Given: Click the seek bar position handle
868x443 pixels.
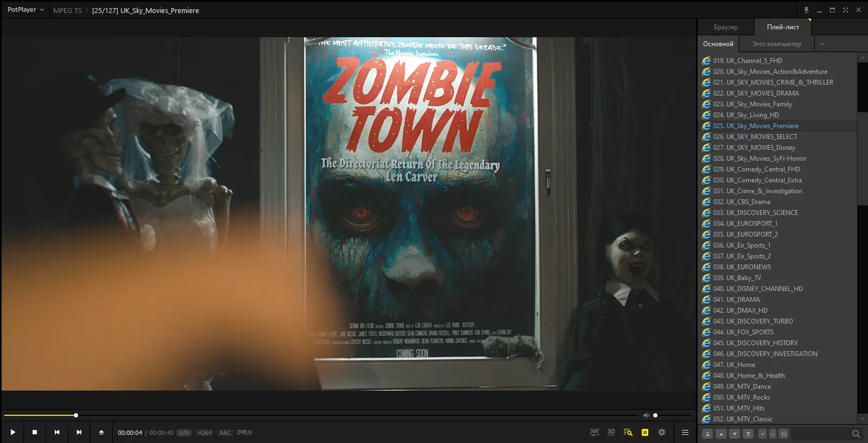Looking at the screenshot, I should [76, 415].
